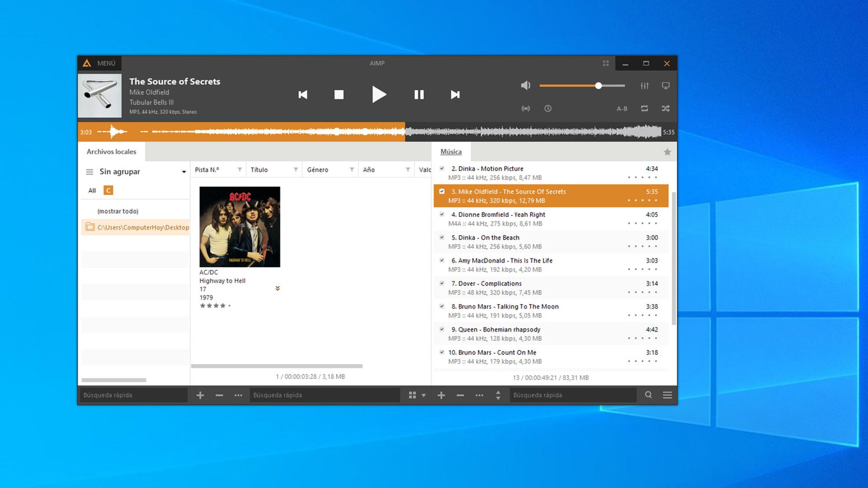This screenshot has height=488, width=868.
Task: Open the Sin agrupar grouping dropdown
Action: pos(184,172)
